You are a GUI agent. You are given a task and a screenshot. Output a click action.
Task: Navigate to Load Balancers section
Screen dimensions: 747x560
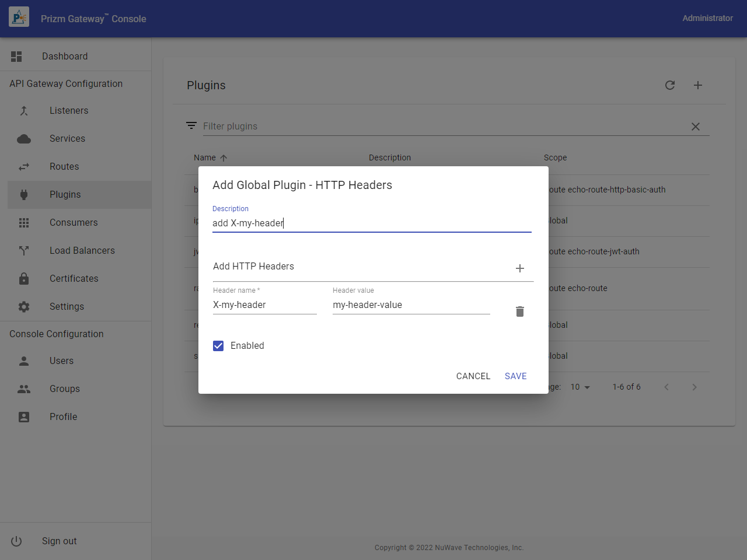coord(82,251)
